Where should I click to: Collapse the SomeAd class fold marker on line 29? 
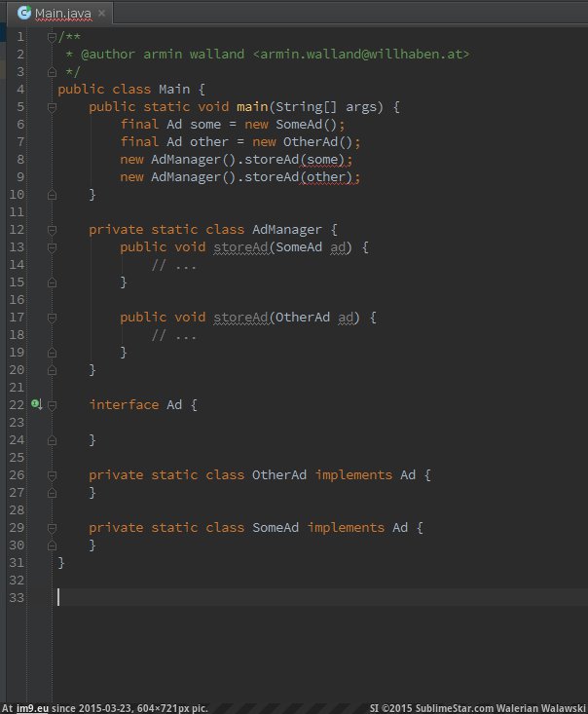(x=53, y=527)
